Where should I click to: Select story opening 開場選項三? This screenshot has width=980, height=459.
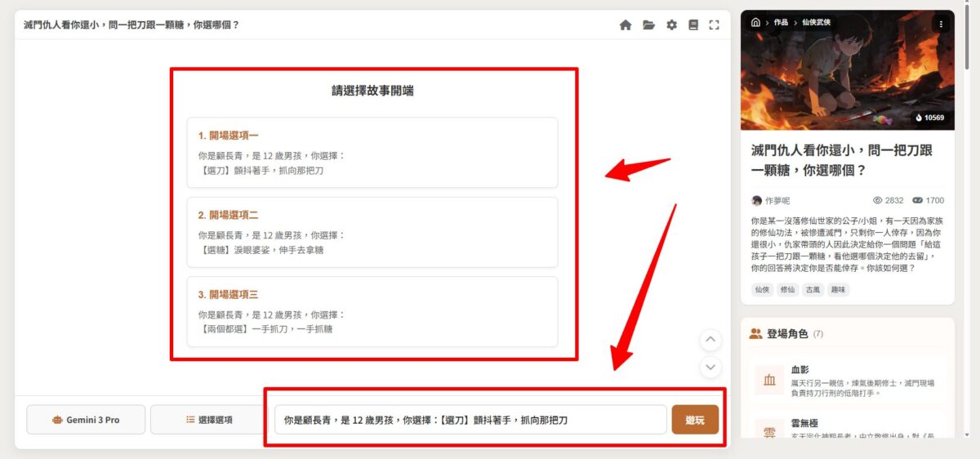pos(372,312)
